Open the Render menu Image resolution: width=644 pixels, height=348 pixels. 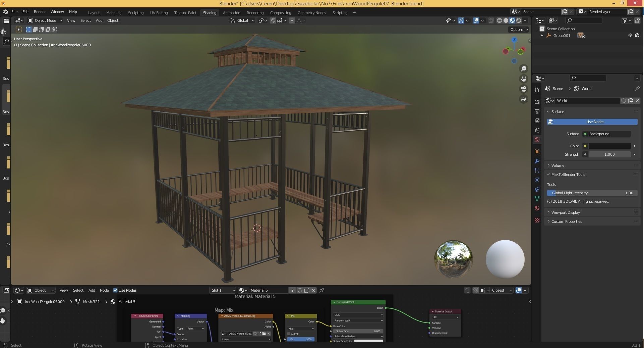(x=40, y=12)
